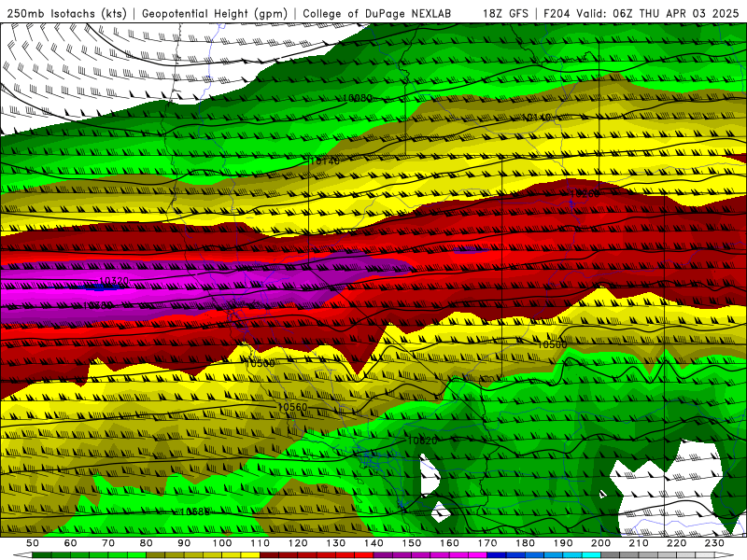Viewport: 747px width, 560px height.
Task: Click the 10260 height contour label
Action: pyautogui.click(x=585, y=194)
